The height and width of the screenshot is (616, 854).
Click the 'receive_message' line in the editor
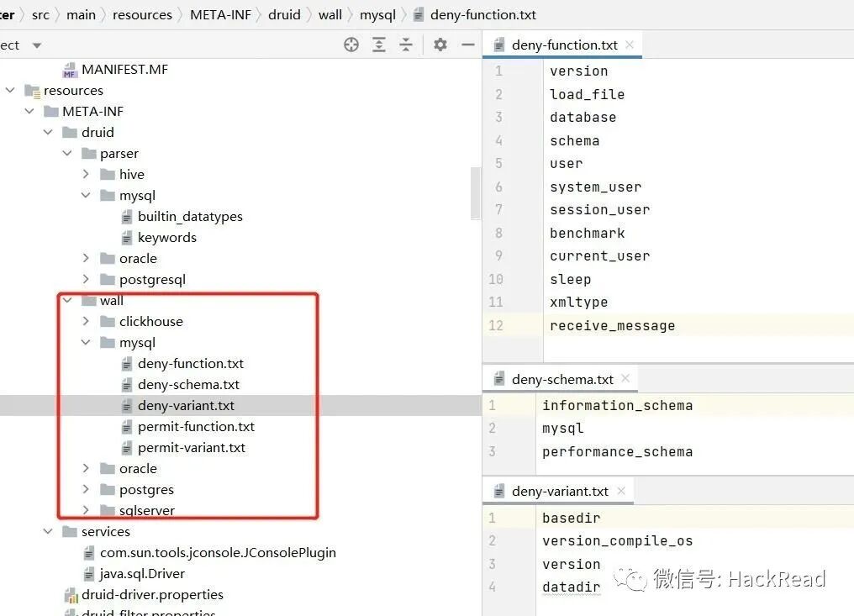pos(612,326)
